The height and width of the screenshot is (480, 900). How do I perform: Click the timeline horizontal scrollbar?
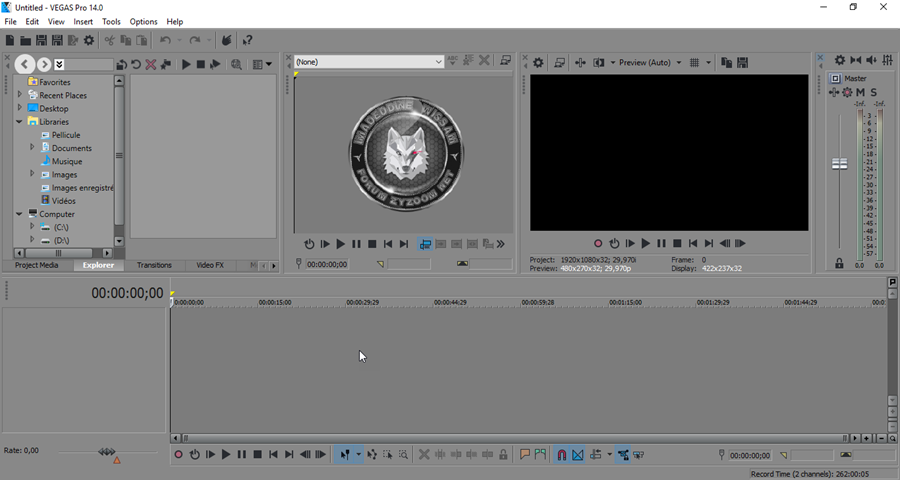tap(515, 438)
